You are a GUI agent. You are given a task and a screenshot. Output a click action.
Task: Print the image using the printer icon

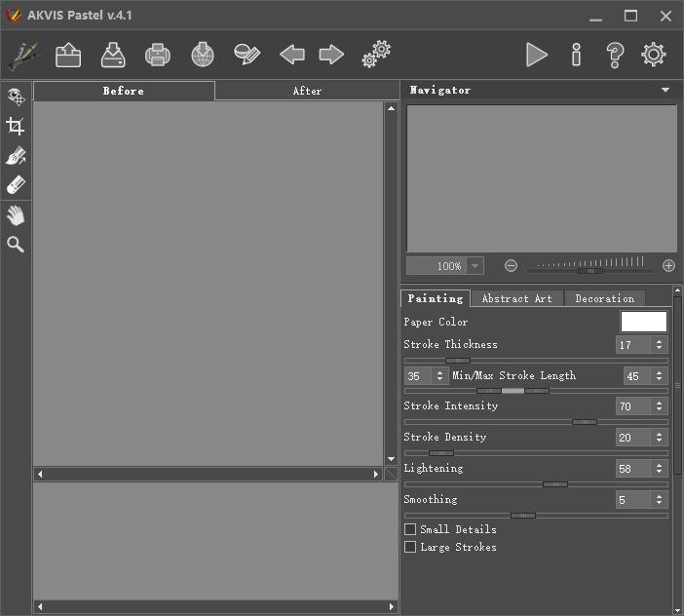pos(158,55)
